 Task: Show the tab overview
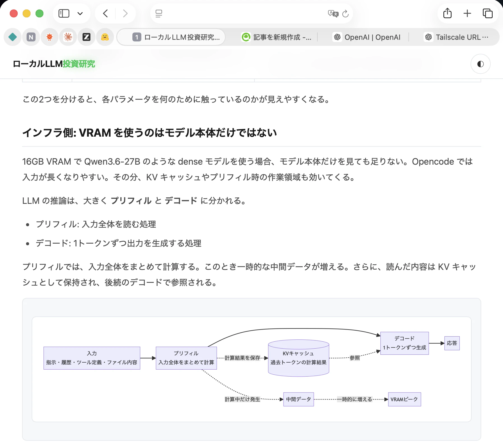click(488, 13)
